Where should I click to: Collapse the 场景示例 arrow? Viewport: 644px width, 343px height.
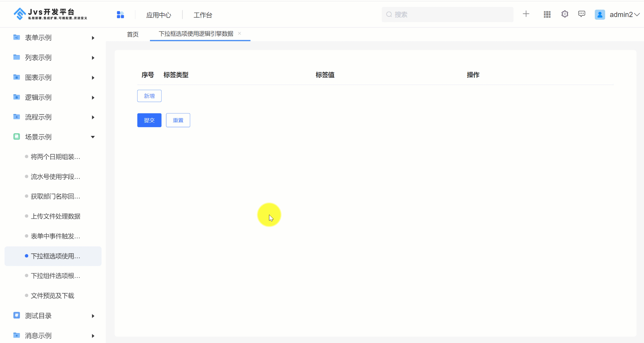click(93, 137)
